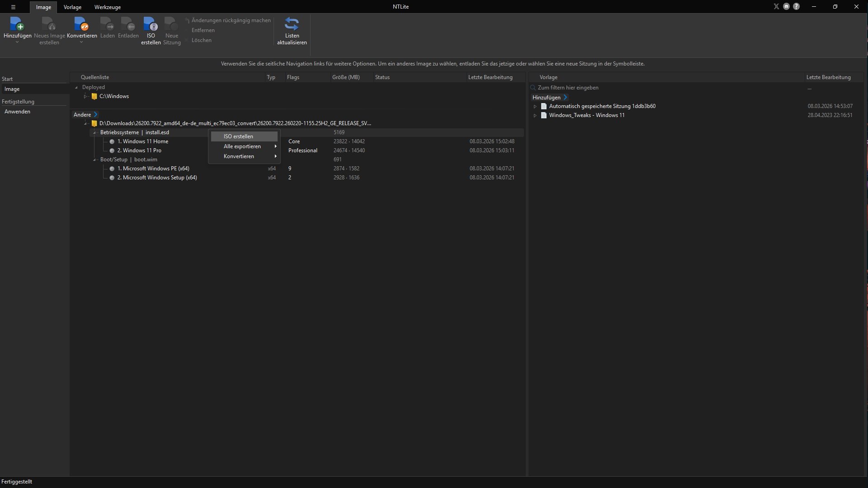Click the Discord icon in title bar
Screen dimensions: 868x488
[786, 6]
